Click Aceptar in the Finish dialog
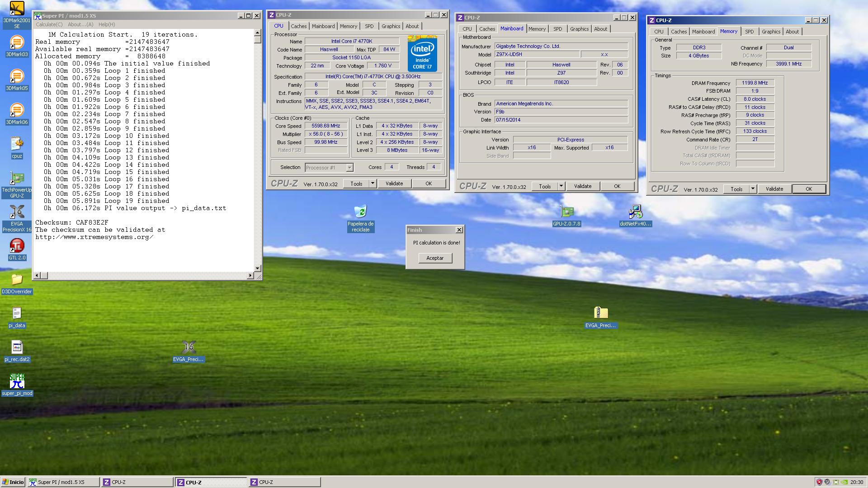Image resolution: width=868 pixels, height=488 pixels. click(x=435, y=258)
